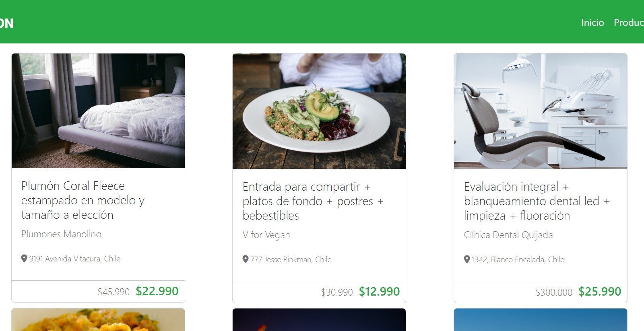Image resolution: width=644 pixels, height=331 pixels.
Task: Click the crossed-out $300.000 original price
Action: tap(554, 292)
